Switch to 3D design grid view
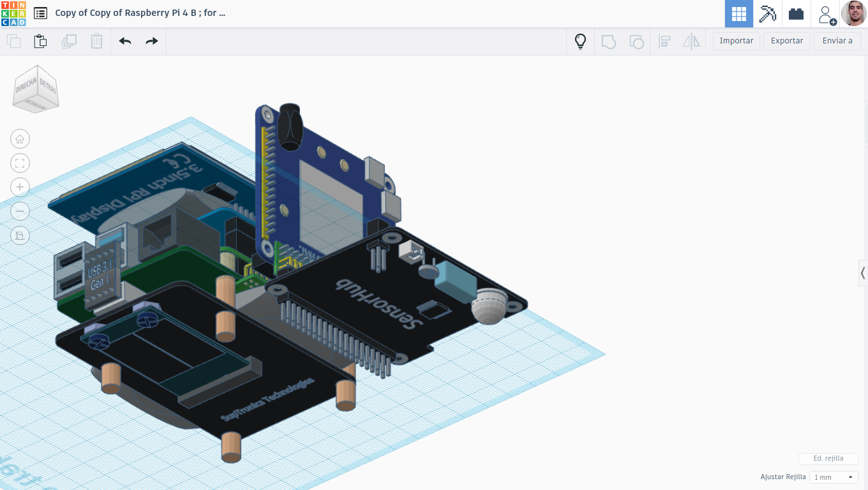 click(x=739, y=13)
